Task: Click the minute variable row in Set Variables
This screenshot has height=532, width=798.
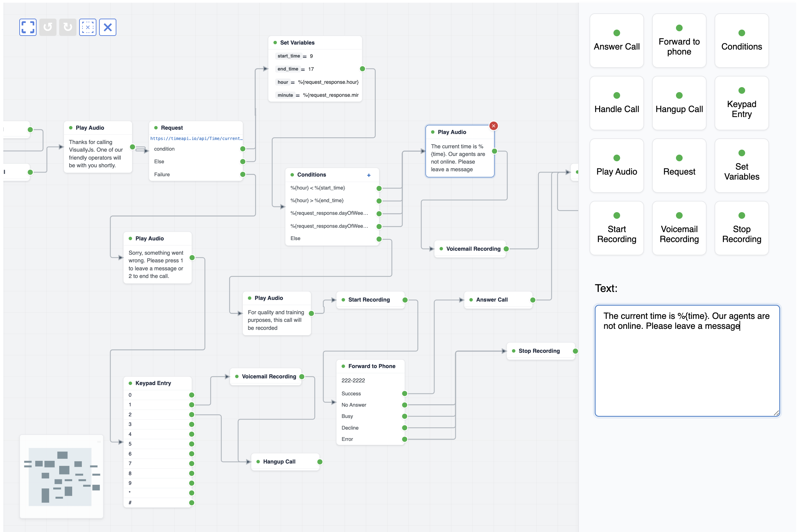Action: (316, 95)
